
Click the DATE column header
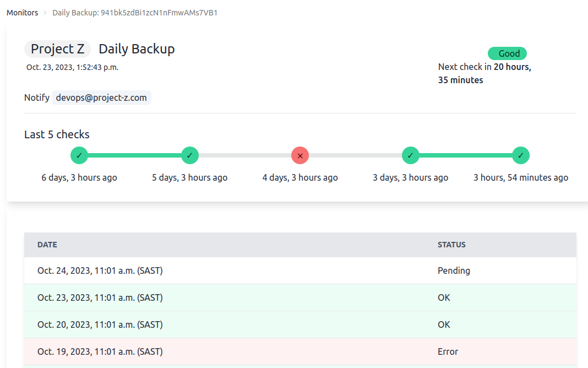[47, 245]
